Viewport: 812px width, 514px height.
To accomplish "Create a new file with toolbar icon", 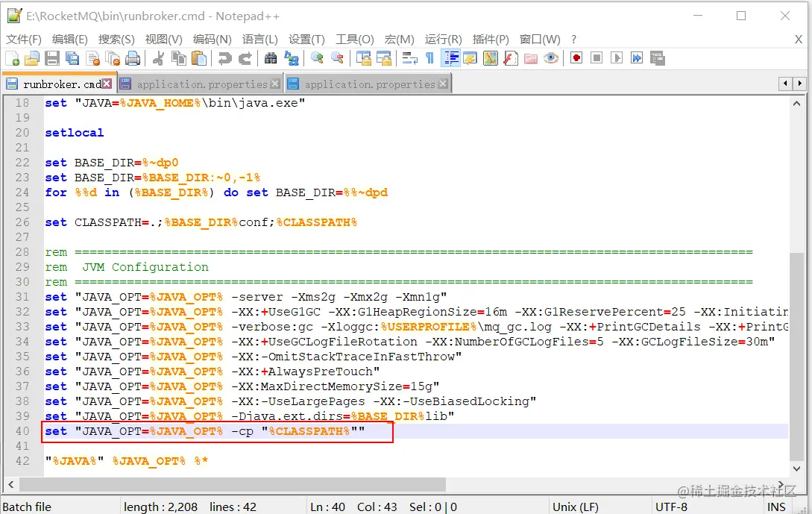I will click(x=12, y=58).
